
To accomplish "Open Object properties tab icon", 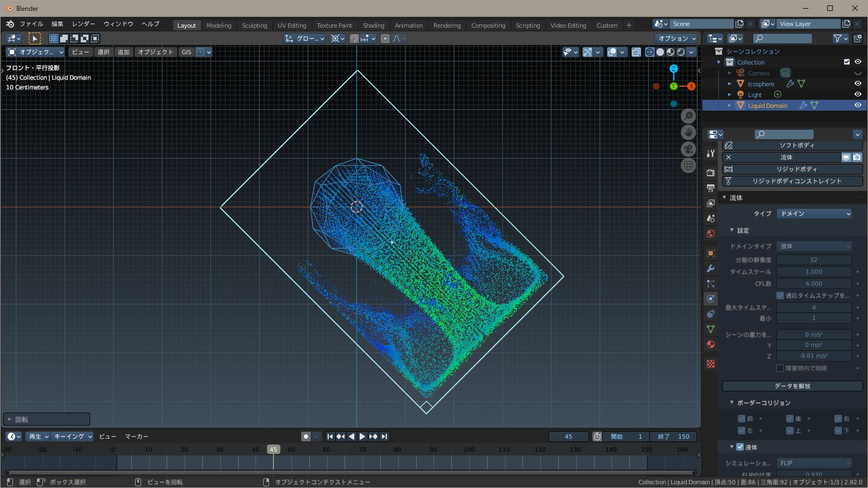I will (711, 253).
